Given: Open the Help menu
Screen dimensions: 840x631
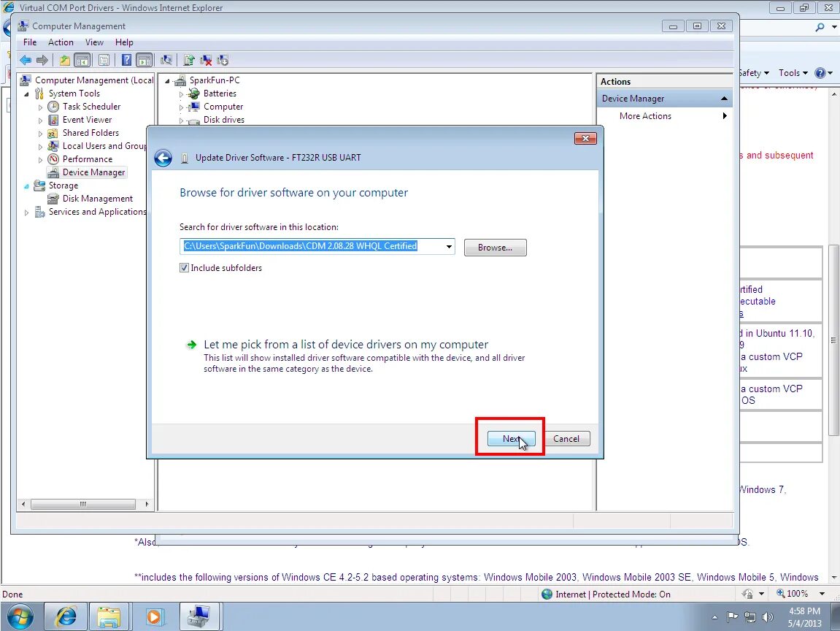Looking at the screenshot, I should pyautogui.click(x=124, y=42).
